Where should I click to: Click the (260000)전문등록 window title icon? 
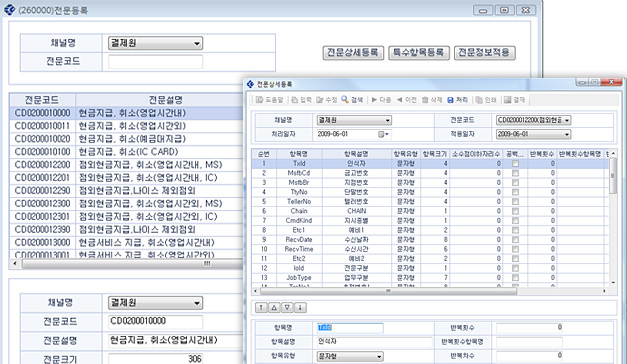pos(10,10)
